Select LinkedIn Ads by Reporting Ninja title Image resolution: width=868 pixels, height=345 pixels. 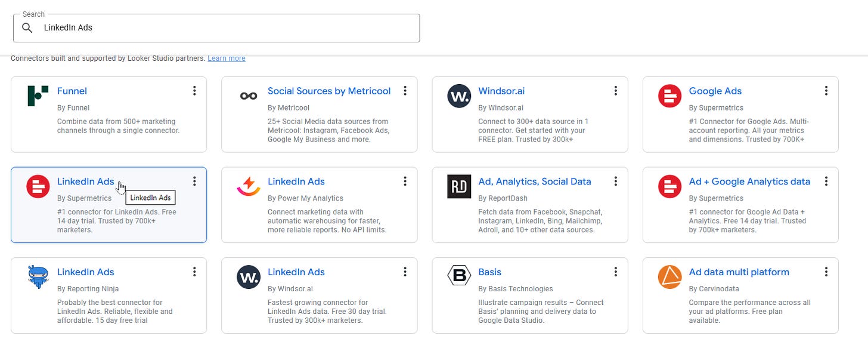85,272
